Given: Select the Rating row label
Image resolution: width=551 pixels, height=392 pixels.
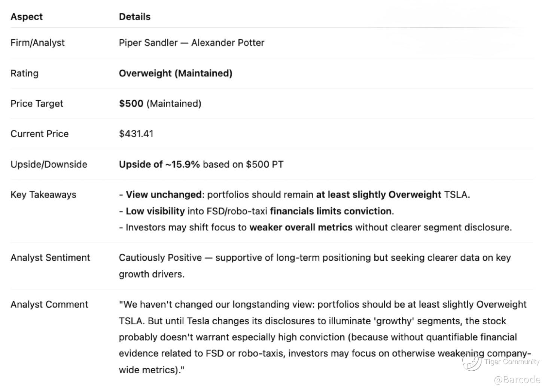Looking at the screenshot, I should 24,73.
